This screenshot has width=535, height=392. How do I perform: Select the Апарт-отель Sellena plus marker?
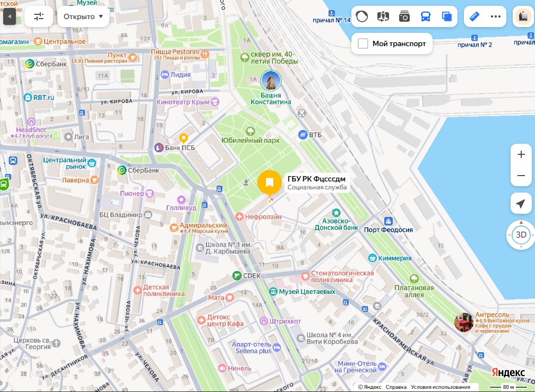click(x=277, y=347)
